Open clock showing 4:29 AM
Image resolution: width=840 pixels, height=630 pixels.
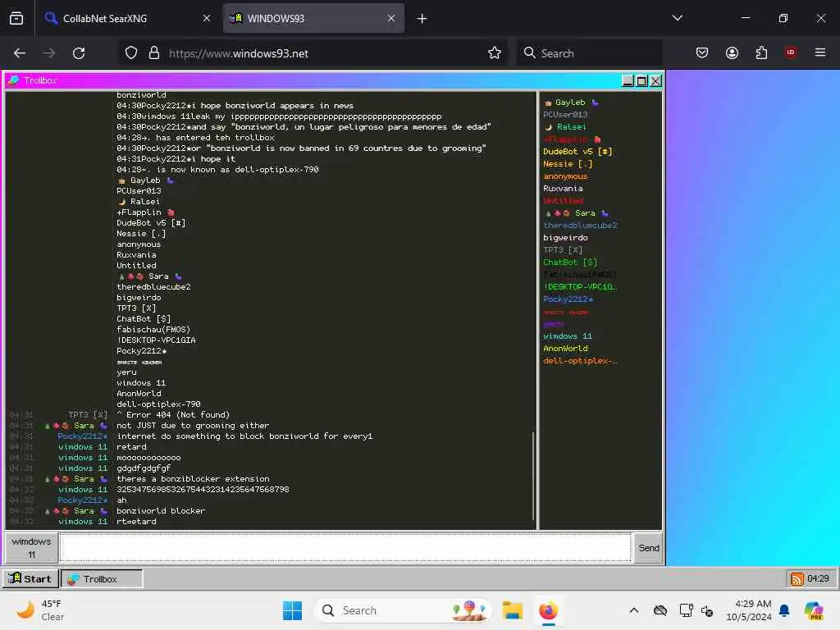click(748, 610)
